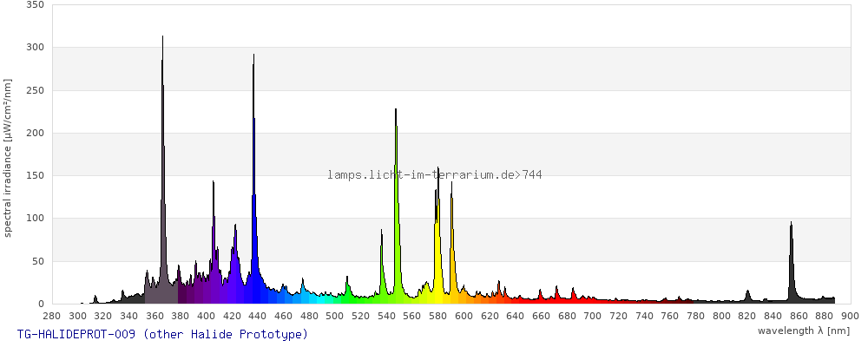Select the 50 label on the vertical axis
The width and height of the screenshot is (868, 347).
coord(37,261)
